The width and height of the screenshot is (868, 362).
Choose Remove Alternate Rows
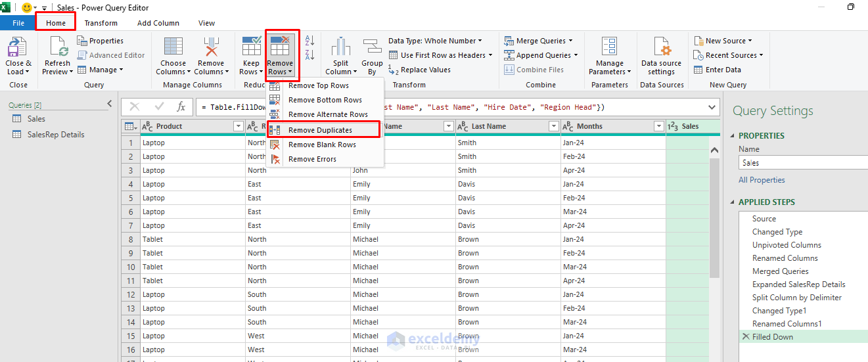[325, 114]
